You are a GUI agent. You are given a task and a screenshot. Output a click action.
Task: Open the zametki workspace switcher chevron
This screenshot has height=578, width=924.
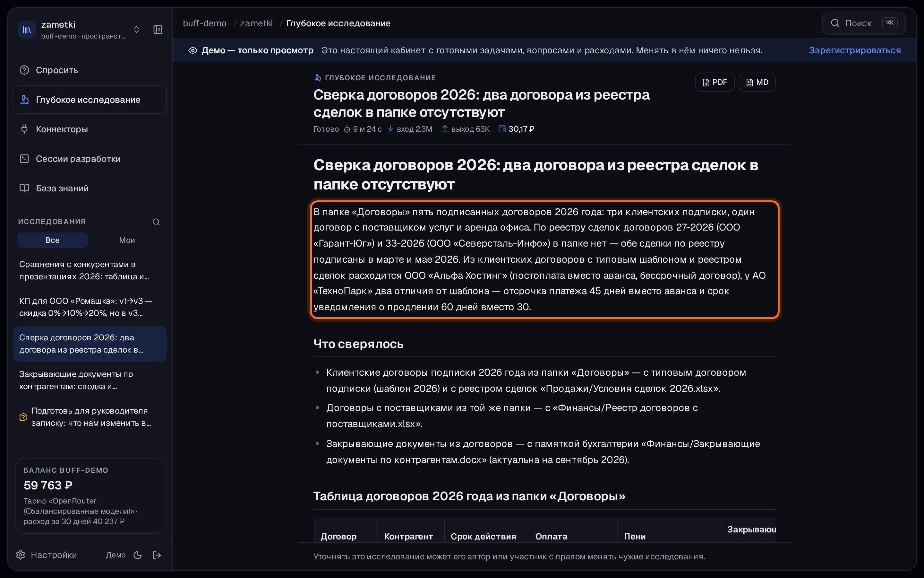tap(137, 30)
